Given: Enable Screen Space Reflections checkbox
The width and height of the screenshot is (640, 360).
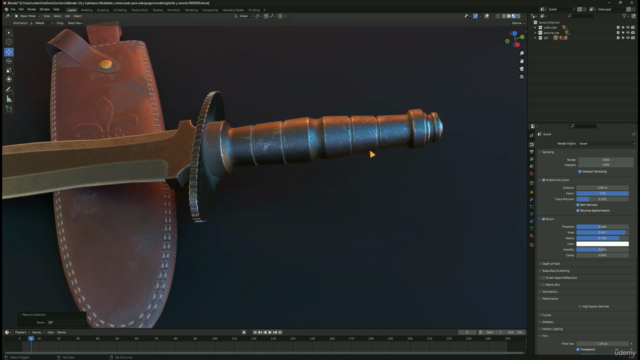Looking at the screenshot, I should pos(544,278).
